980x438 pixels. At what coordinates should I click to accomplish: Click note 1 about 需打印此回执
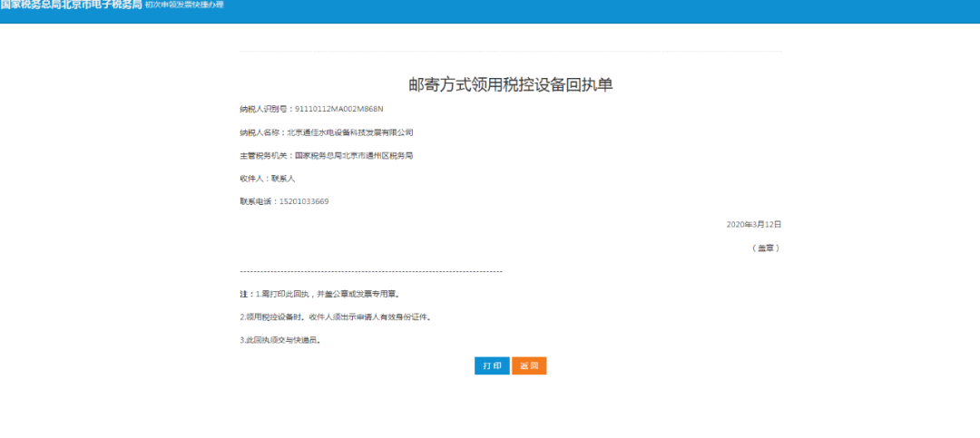coord(328,295)
